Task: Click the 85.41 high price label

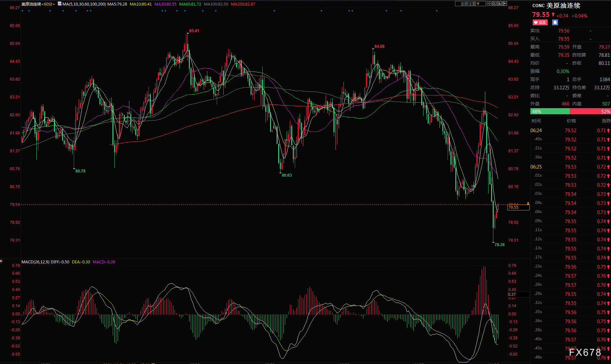Action: pyautogui.click(x=194, y=31)
